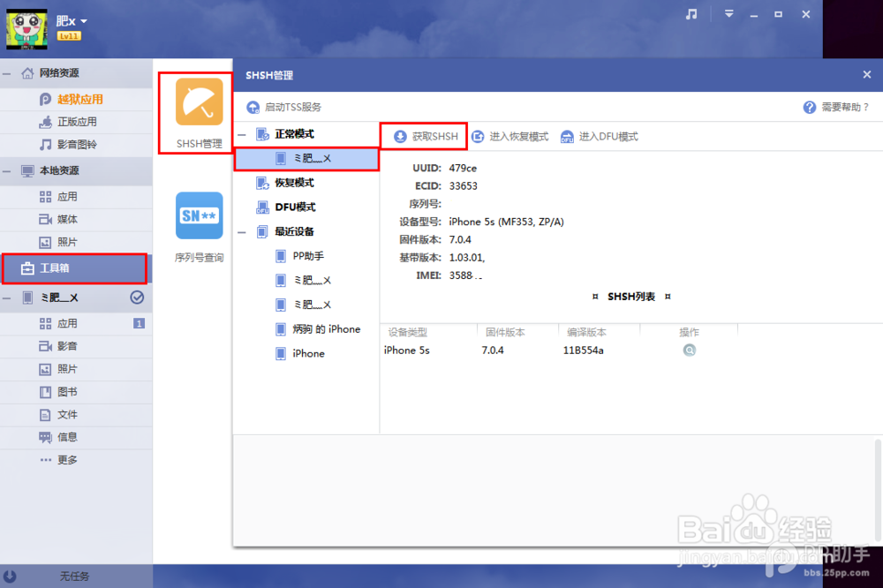
Task: Collapse the 网络资源 section
Action: pos(7,73)
